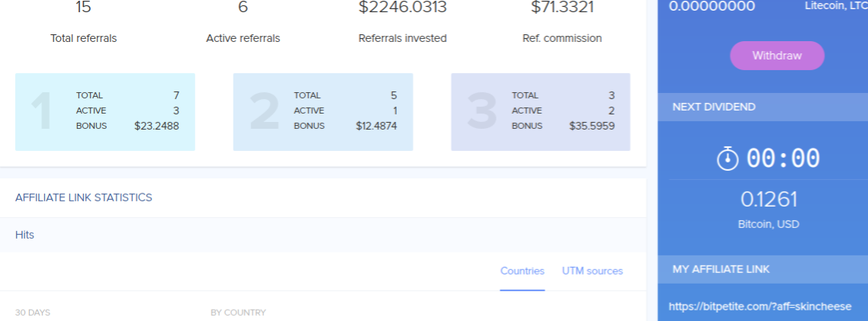Click the stopwatch icon beside 00:00 timer
The width and height of the screenshot is (868, 321).
pyautogui.click(x=728, y=159)
